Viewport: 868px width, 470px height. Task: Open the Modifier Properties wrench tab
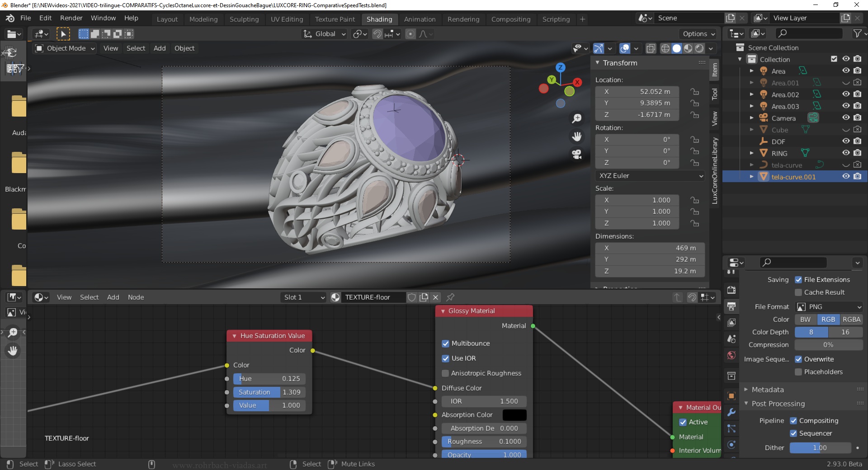tap(731, 412)
